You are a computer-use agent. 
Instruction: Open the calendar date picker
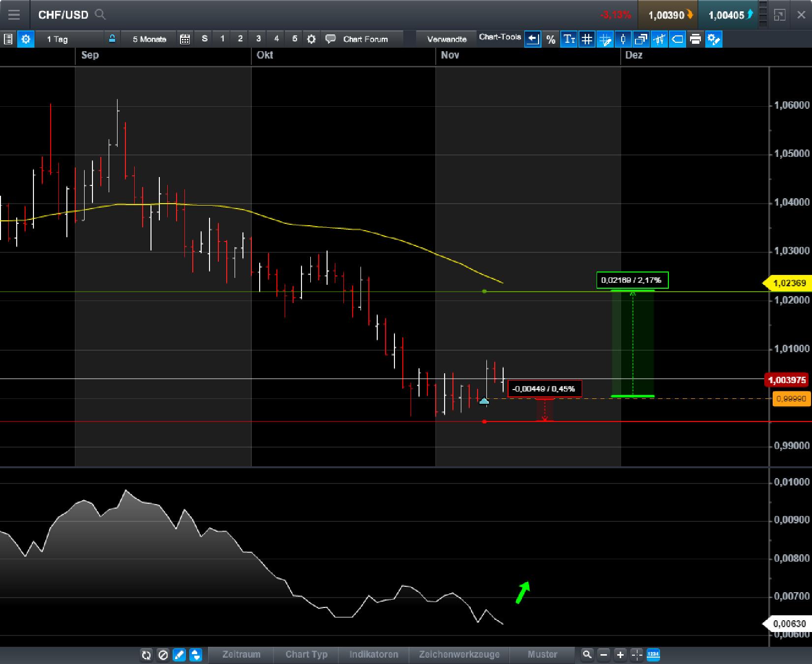185,39
